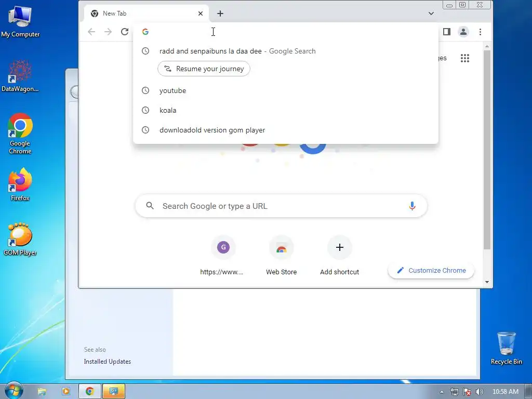
Task: Open the Windows Start menu
Action: [x=14, y=391]
